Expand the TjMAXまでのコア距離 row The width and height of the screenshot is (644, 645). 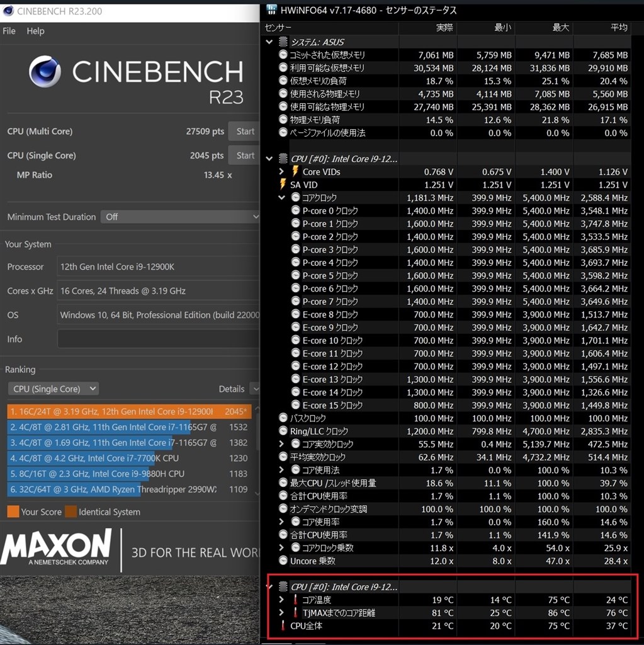(281, 612)
